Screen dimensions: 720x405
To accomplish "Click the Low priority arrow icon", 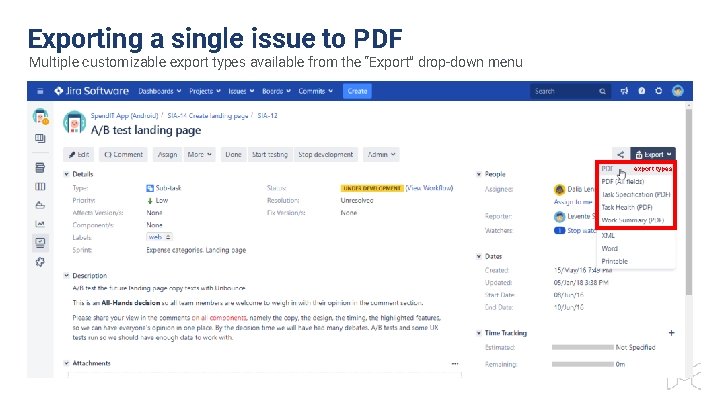I will pos(150,201).
